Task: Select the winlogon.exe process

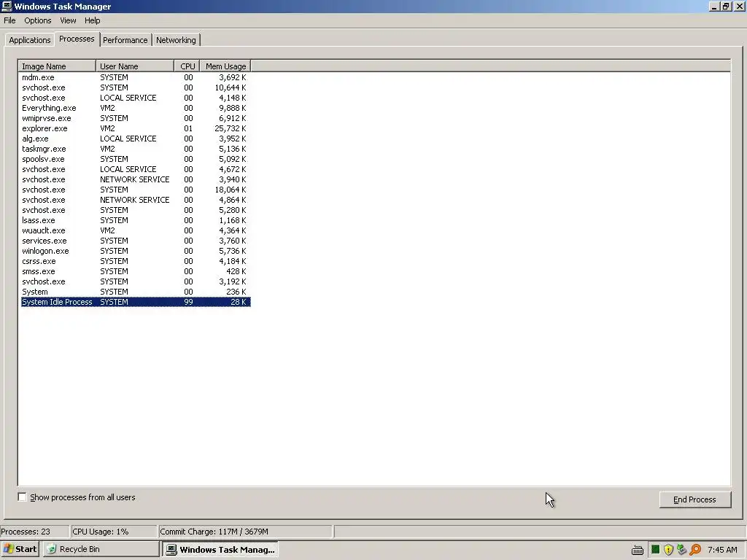Action: coord(136,251)
